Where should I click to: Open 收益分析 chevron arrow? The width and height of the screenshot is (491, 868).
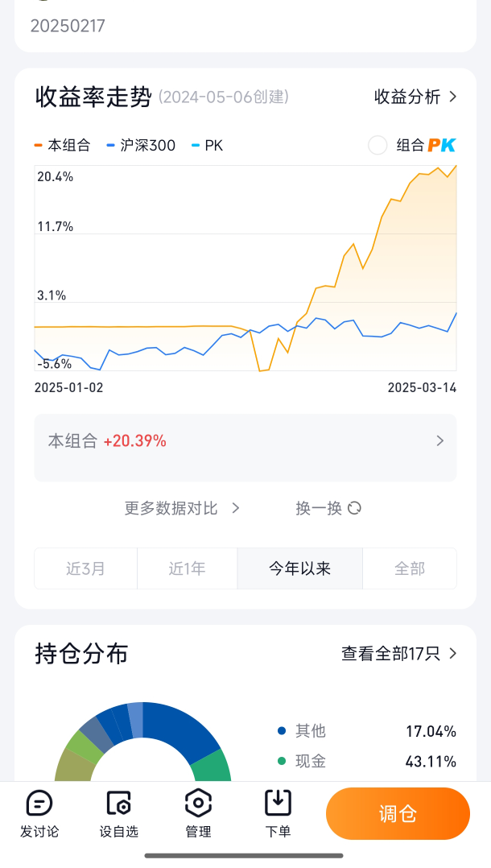[452, 97]
